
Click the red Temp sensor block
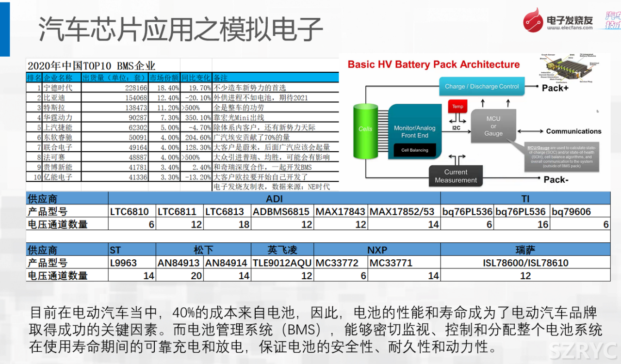[458, 107]
